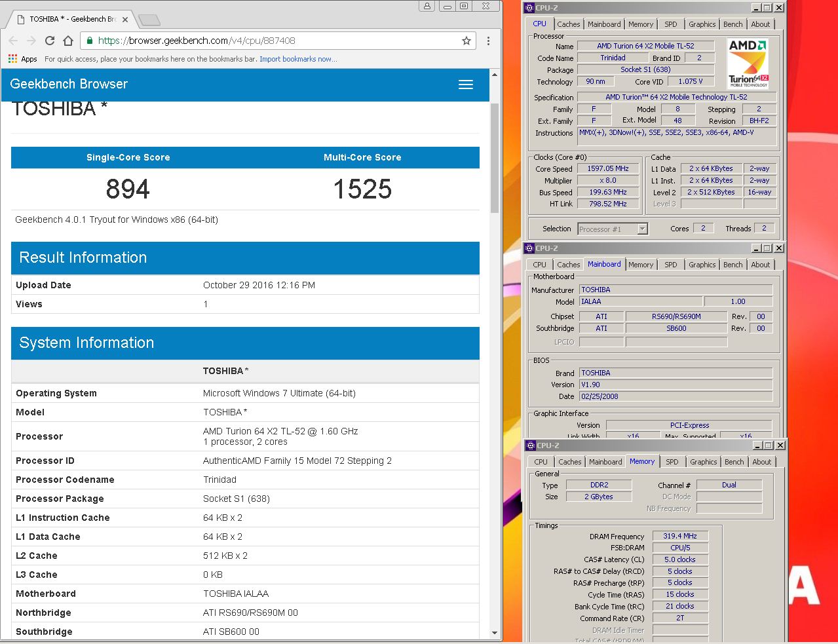This screenshot has width=838, height=644.
Task: Open a new Chrome tab
Action: [149, 20]
